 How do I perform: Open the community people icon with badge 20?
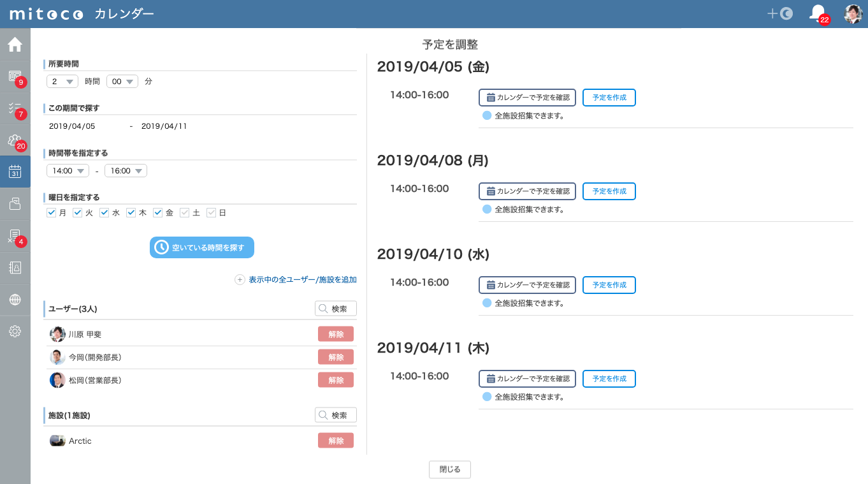point(15,140)
